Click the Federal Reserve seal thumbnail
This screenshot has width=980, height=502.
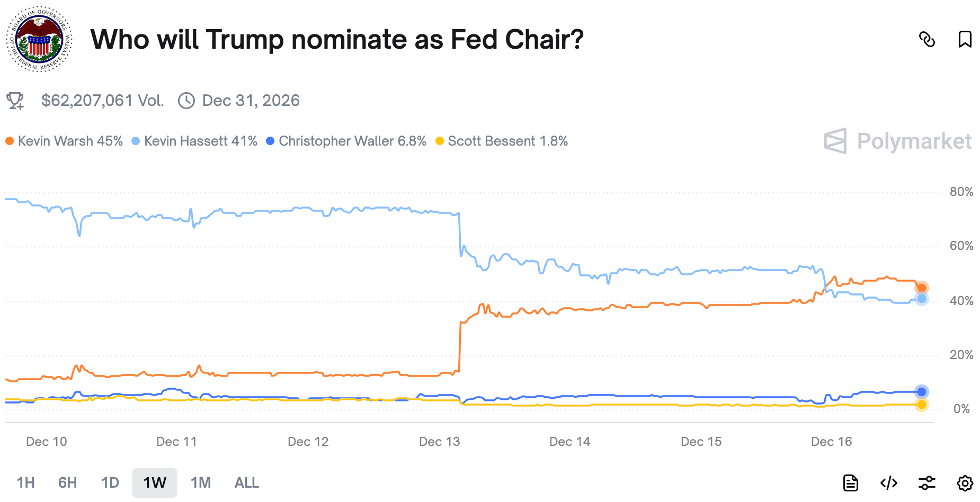coord(39,39)
